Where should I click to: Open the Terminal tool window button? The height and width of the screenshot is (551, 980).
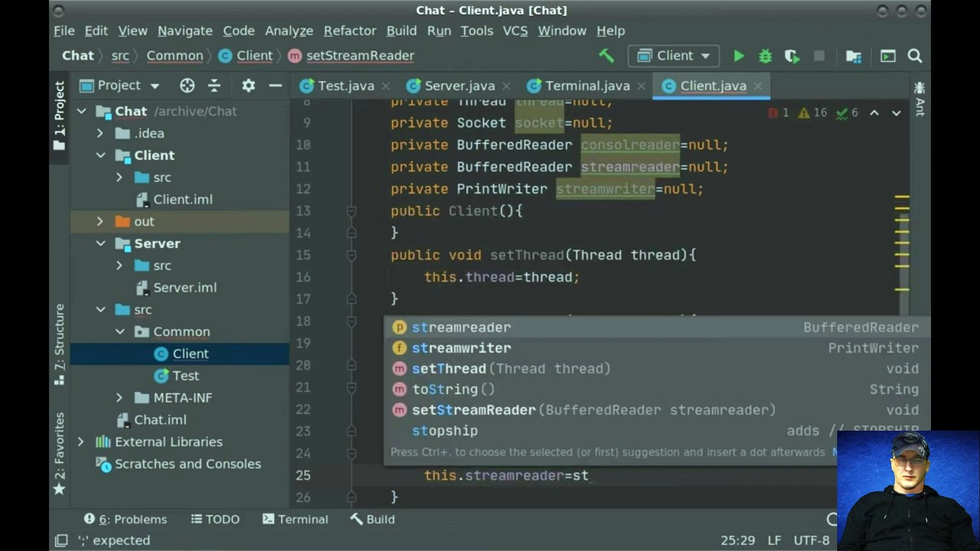tap(296, 519)
